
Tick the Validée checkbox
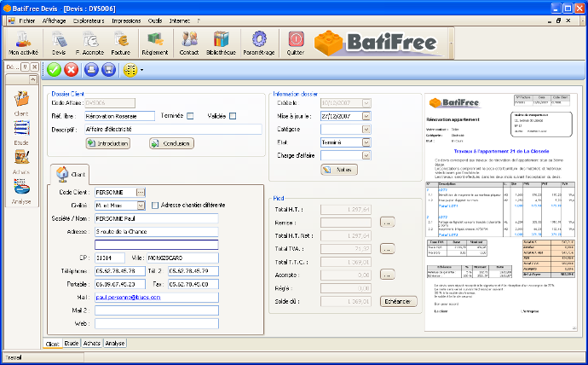click(x=232, y=116)
